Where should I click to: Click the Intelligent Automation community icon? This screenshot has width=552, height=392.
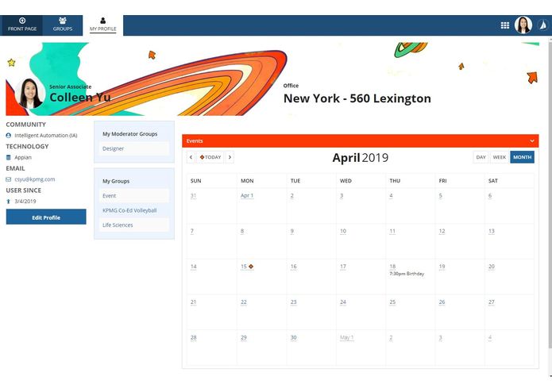9,136
